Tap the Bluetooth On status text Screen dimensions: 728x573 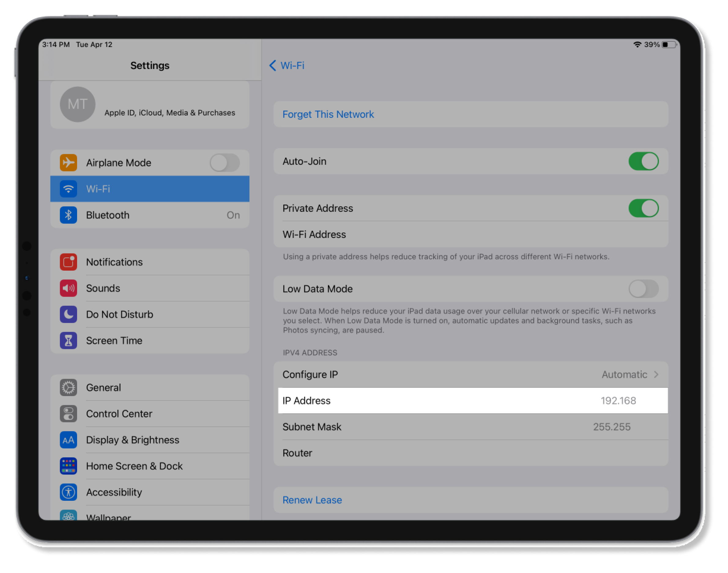233,215
